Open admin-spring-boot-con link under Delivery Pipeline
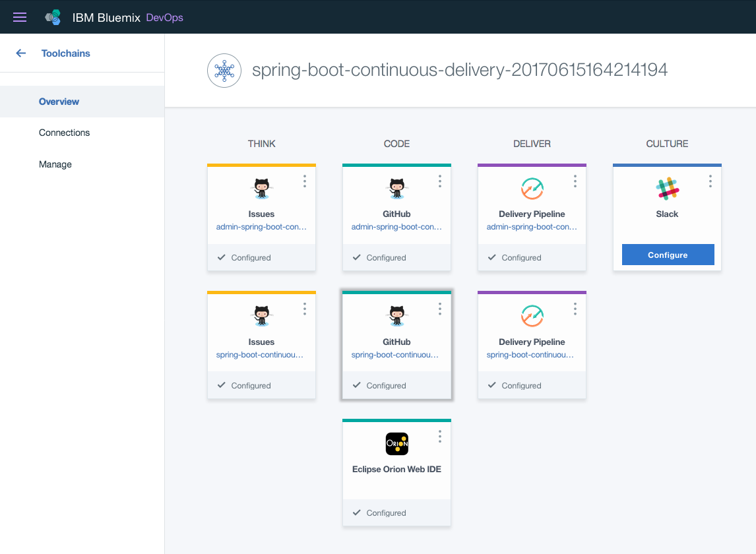The width and height of the screenshot is (756, 554). pyautogui.click(x=532, y=227)
